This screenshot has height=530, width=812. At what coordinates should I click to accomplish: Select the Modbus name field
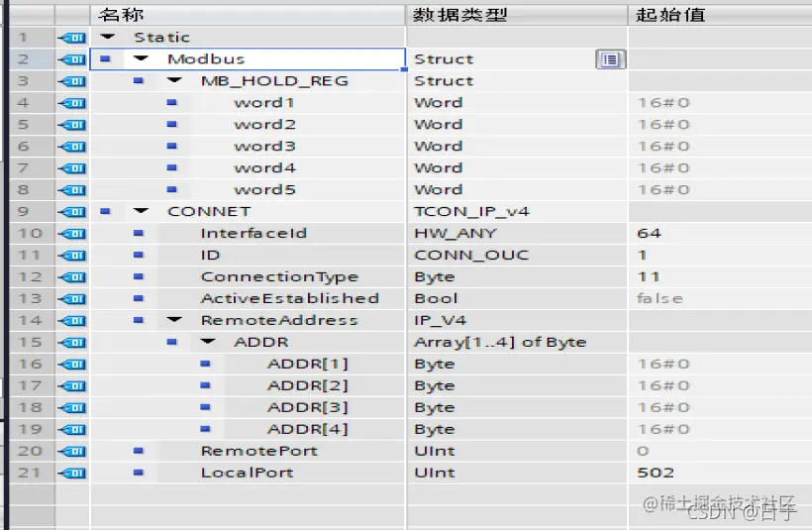tap(248, 59)
